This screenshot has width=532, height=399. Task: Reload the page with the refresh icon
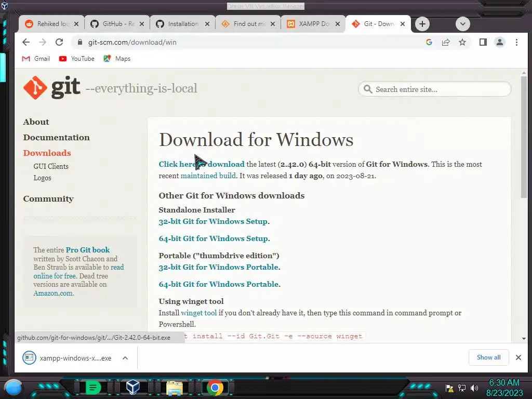point(59,42)
